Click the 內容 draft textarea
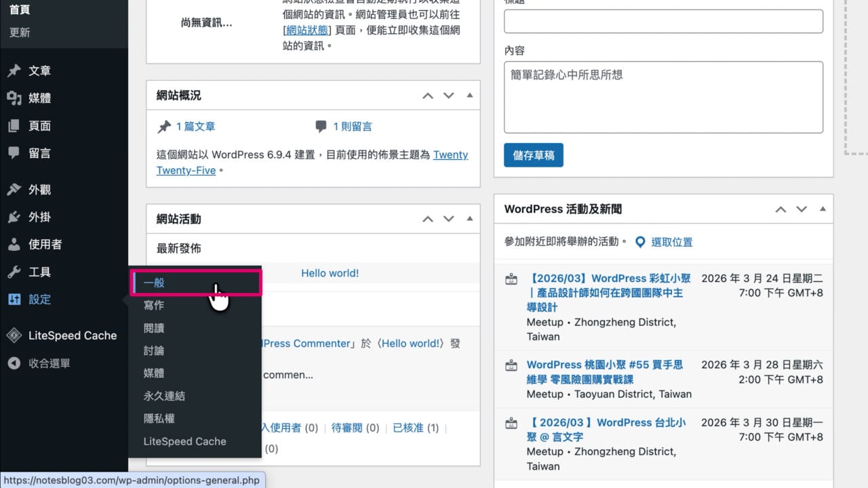This screenshot has width=868, height=488. [x=663, y=97]
